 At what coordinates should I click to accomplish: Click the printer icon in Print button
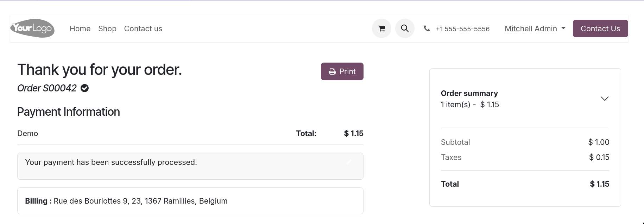332,72
